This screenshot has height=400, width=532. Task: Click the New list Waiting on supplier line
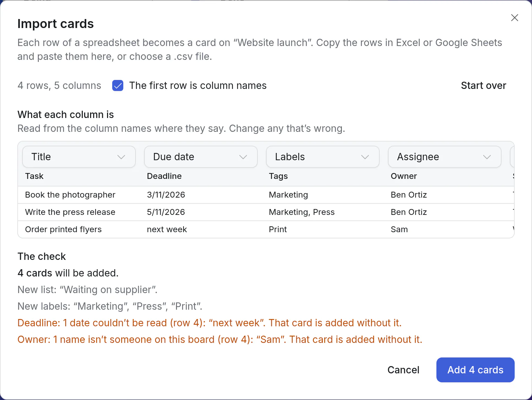point(88,290)
